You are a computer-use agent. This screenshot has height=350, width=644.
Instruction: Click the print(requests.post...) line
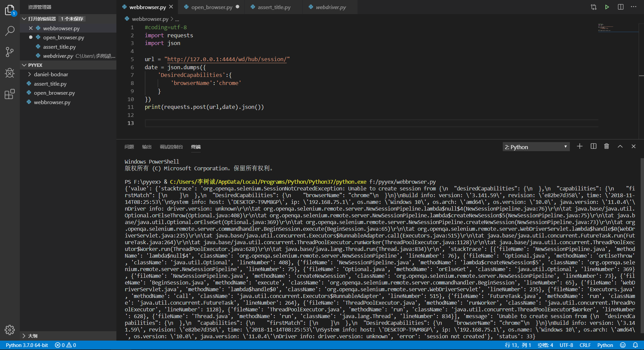[x=204, y=107]
